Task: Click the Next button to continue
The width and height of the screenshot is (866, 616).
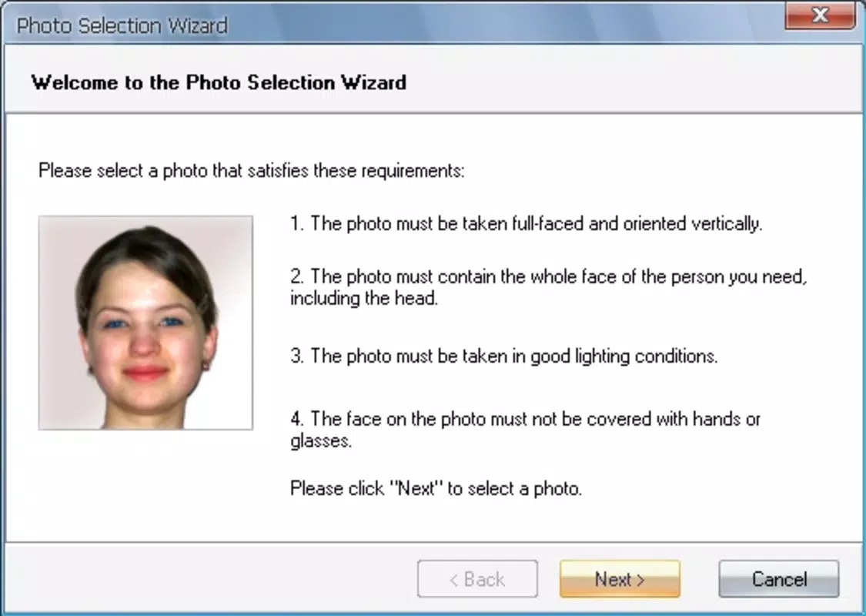Action: (x=620, y=579)
